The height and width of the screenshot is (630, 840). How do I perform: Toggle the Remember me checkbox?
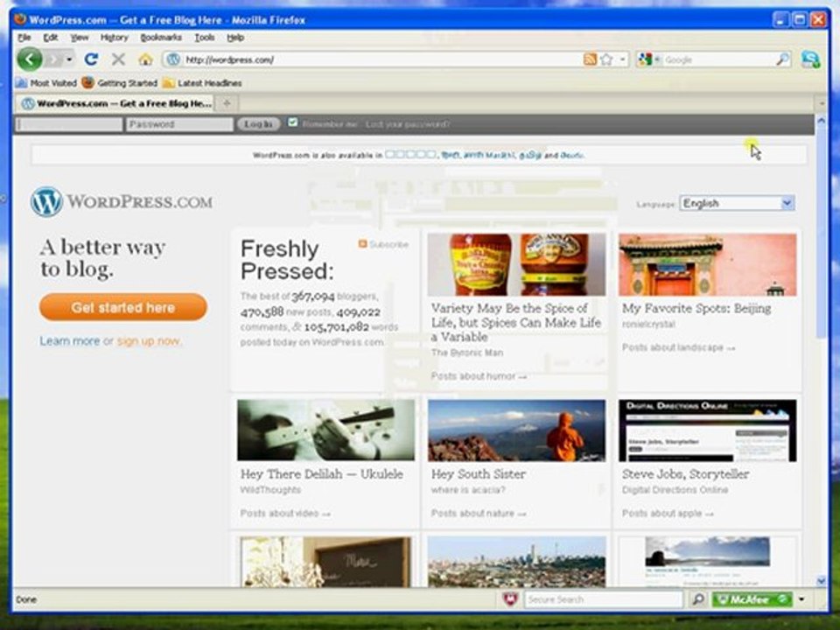pos(292,122)
